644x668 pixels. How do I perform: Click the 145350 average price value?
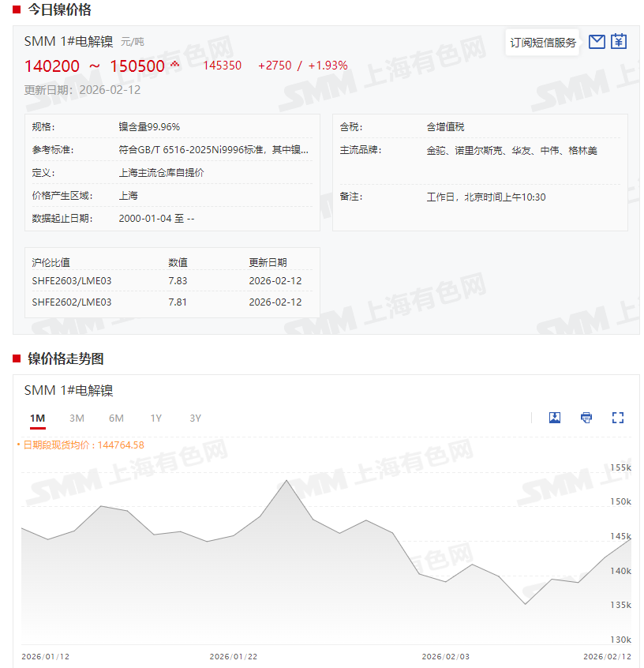[223, 66]
